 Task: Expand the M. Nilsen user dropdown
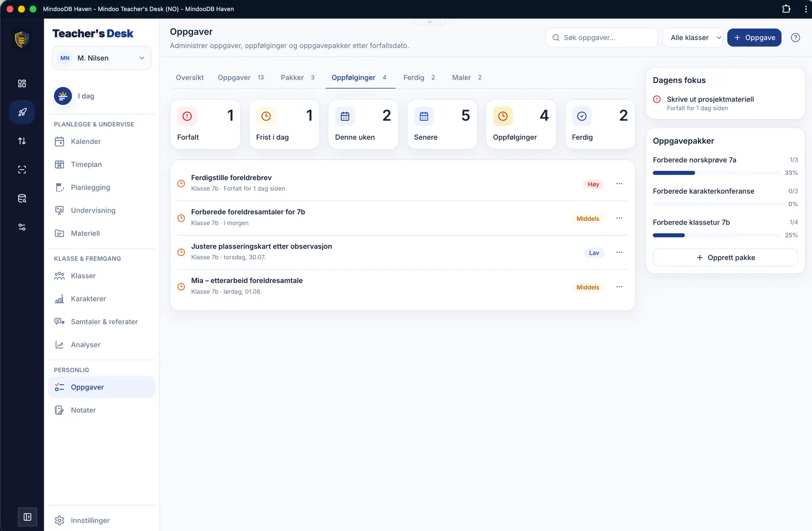click(x=101, y=58)
